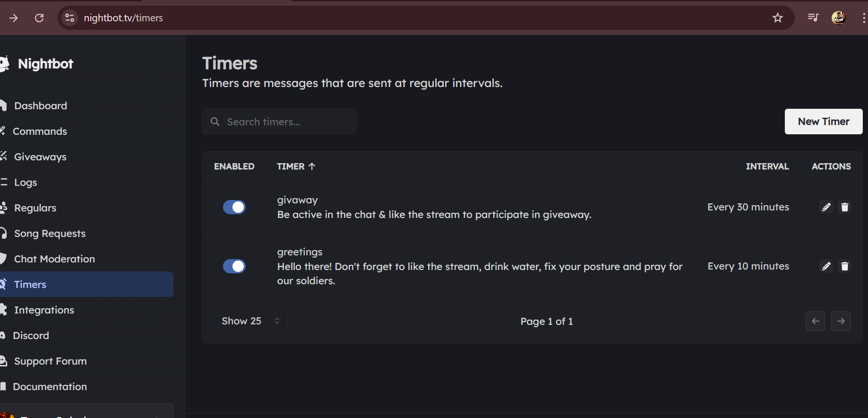868x418 pixels.
Task: View site information icon in address bar
Action: pos(69,18)
